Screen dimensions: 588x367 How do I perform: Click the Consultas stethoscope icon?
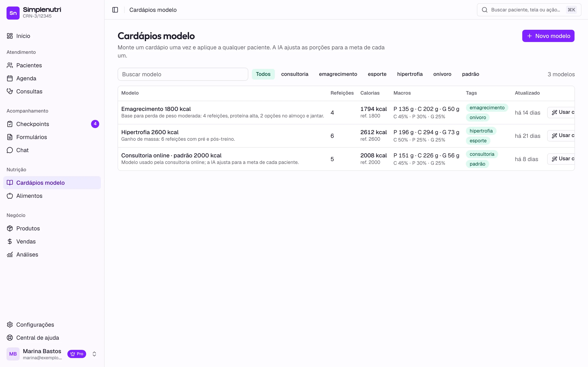pos(10,92)
